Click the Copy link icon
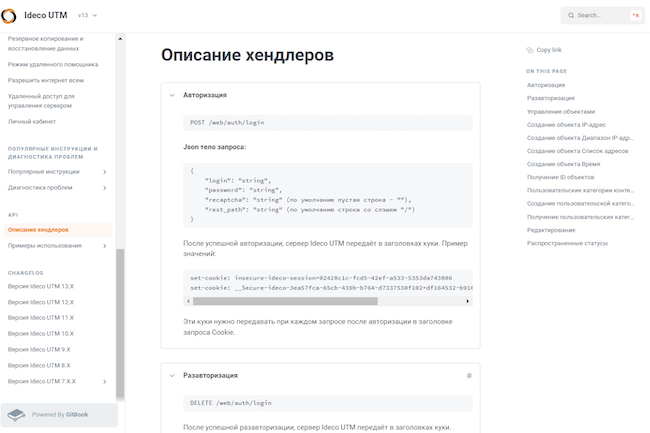 (530, 50)
